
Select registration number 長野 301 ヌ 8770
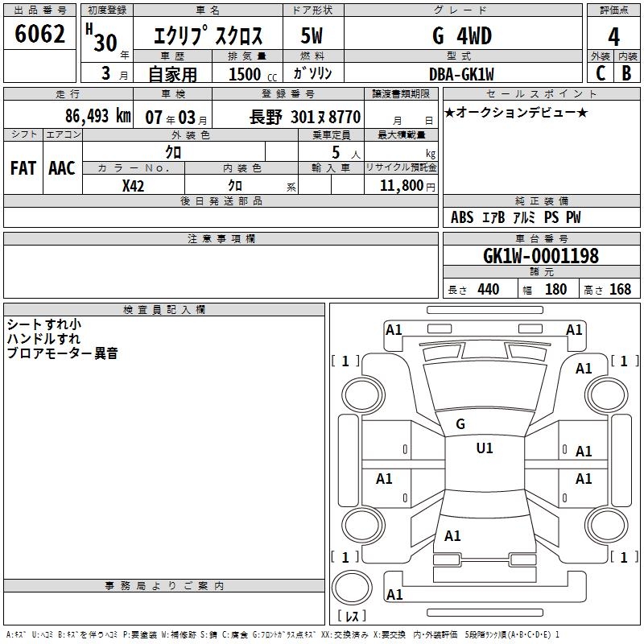[x=305, y=117]
